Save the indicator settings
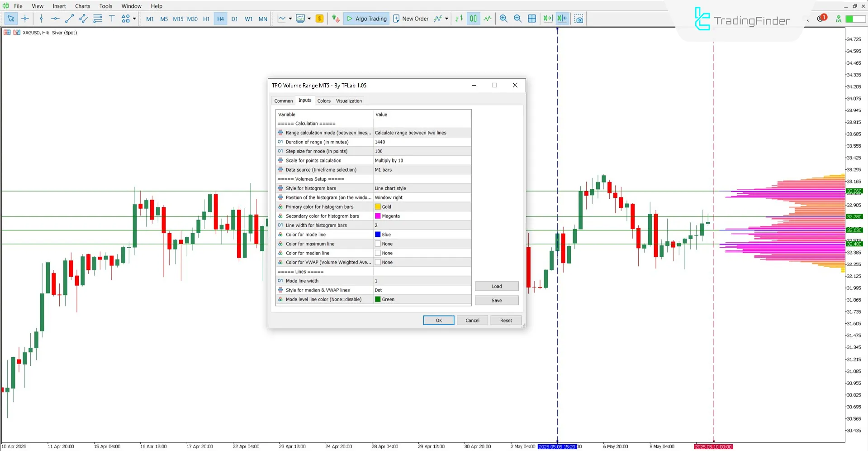 (x=496, y=300)
